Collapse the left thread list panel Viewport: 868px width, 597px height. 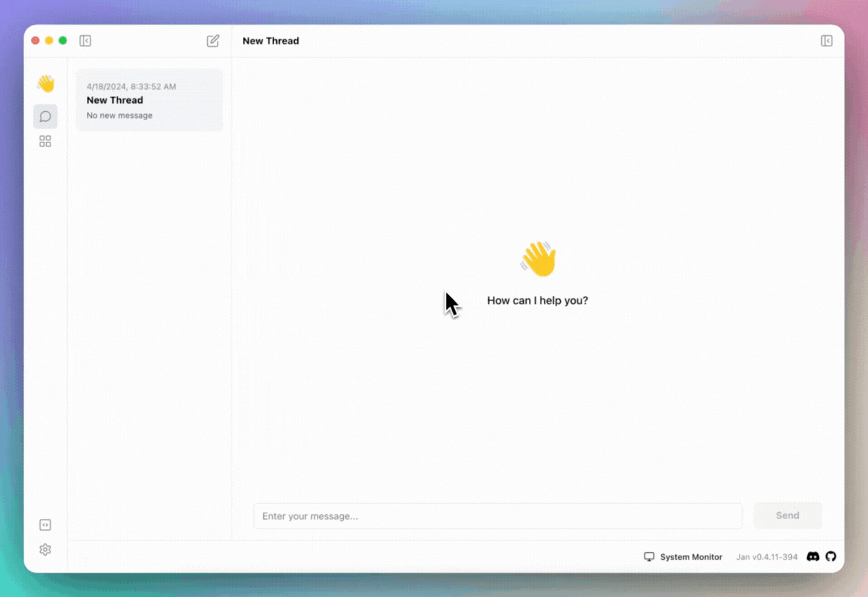(86, 41)
